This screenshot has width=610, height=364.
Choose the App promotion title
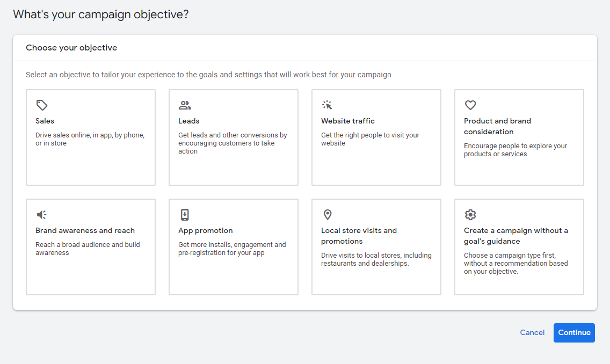pyautogui.click(x=206, y=231)
